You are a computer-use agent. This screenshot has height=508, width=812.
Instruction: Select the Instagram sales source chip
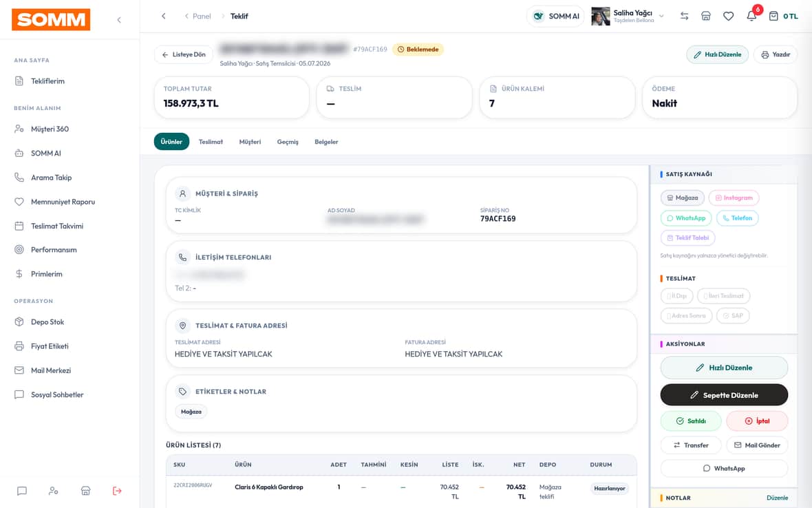pos(734,198)
